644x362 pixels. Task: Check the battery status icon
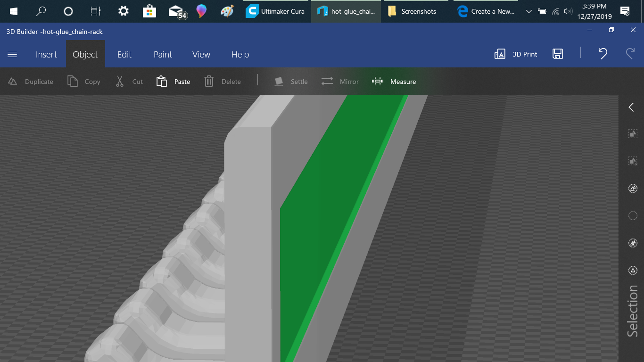pyautogui.click(x=542, y=11)
